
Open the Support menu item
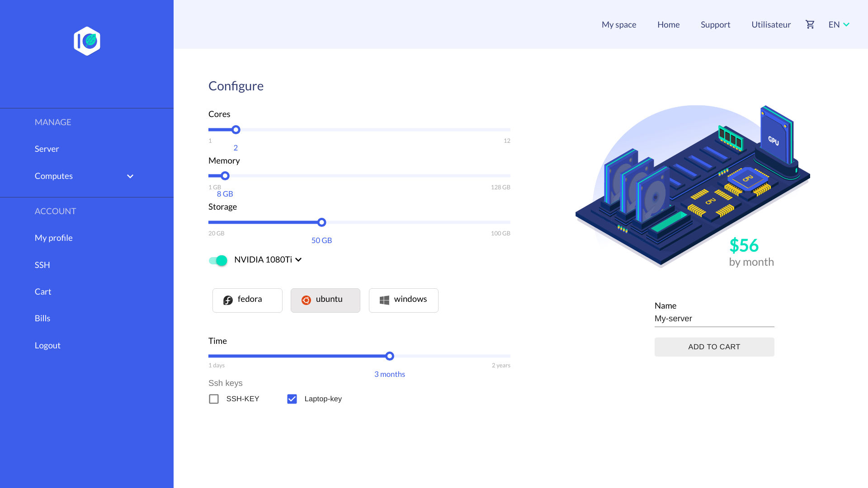point(715,24)
